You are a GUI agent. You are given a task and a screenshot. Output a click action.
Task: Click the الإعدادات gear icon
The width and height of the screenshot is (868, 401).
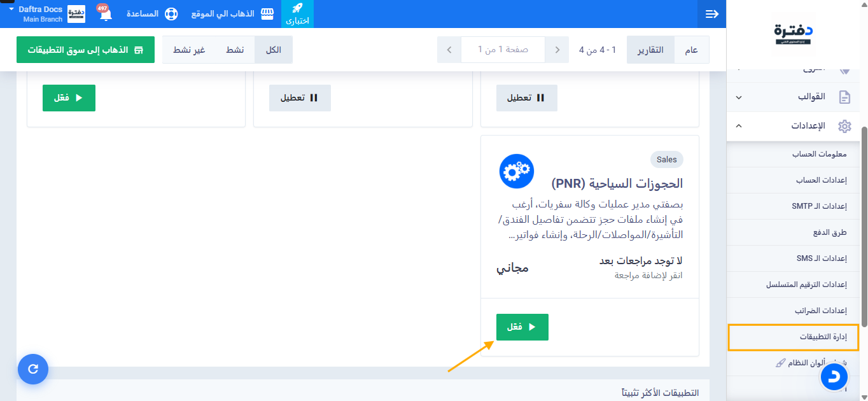844,126
